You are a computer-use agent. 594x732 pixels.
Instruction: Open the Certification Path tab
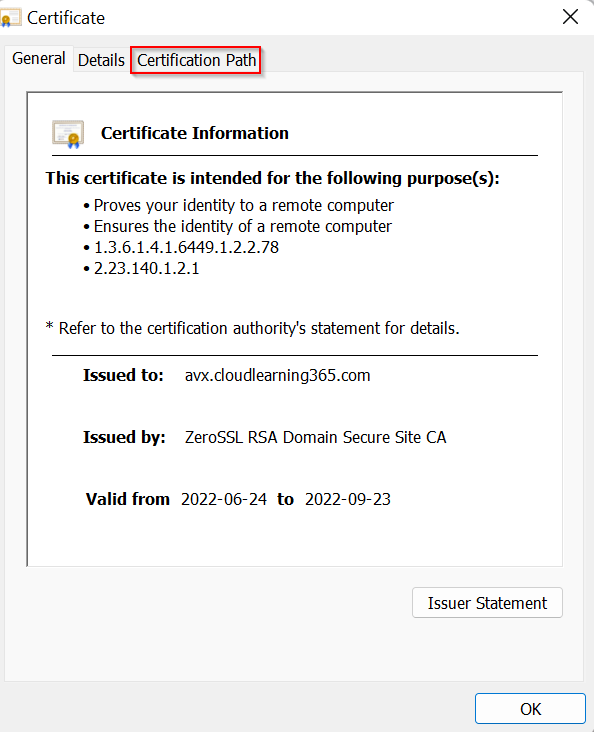tap(196, 60)
